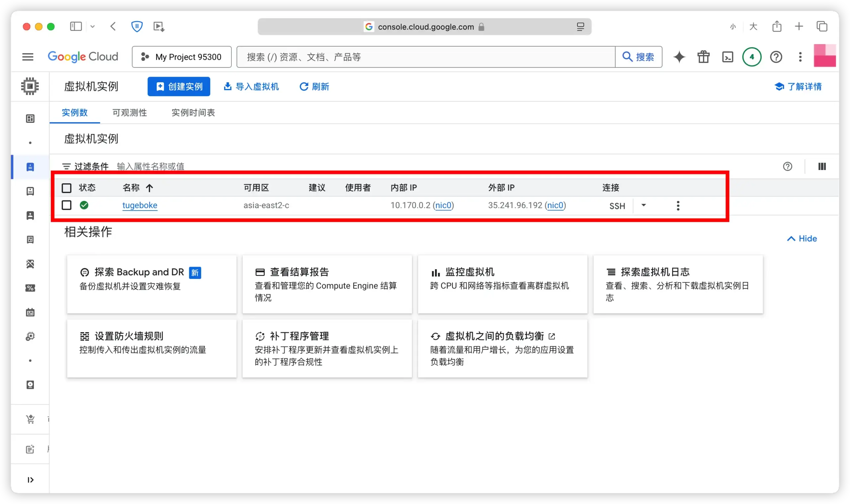Click the console.cloud.google.com address bar
This screenshot has height=504, width=850.
424,27
